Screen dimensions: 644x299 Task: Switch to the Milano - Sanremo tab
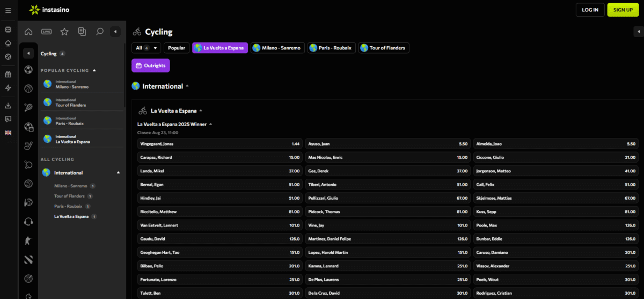pos(277,48)
